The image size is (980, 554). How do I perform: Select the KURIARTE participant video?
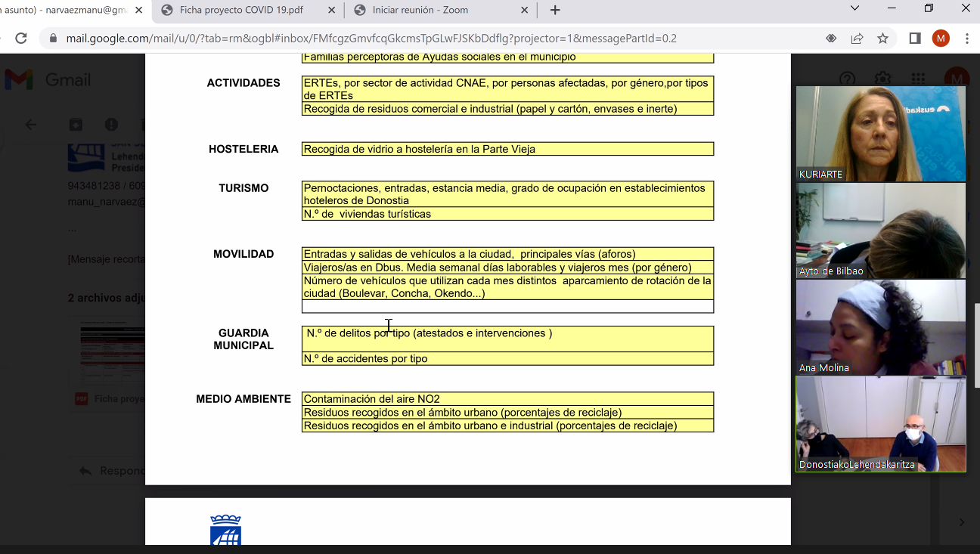point(880,133)
